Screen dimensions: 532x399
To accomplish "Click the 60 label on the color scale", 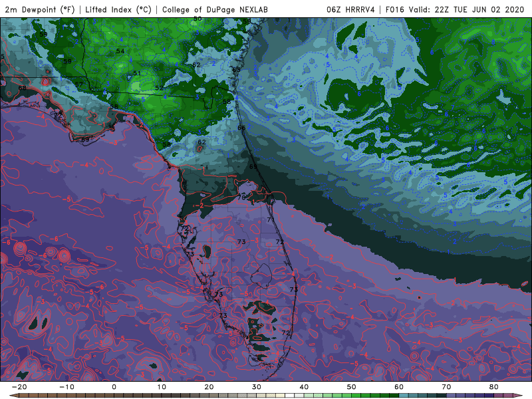I will (x=399, y=387).
